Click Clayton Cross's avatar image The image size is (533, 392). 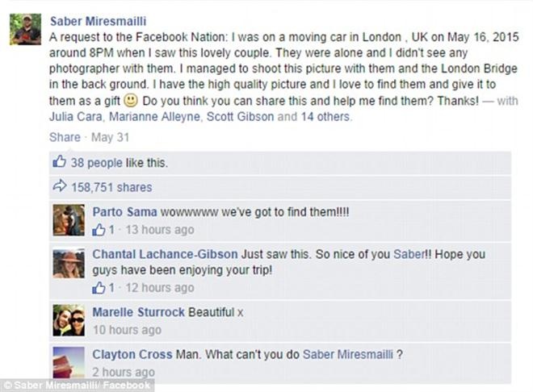tap(68, 362)
